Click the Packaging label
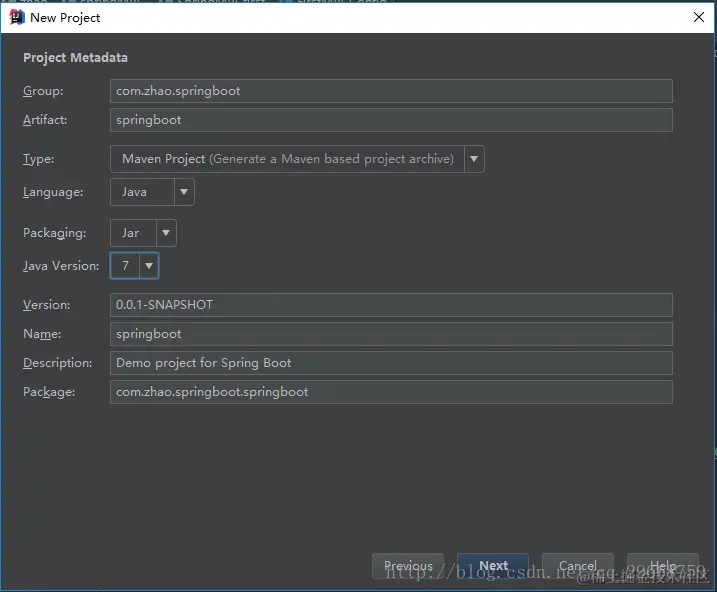Screen dimensions: 717x592 pos(54,233)
